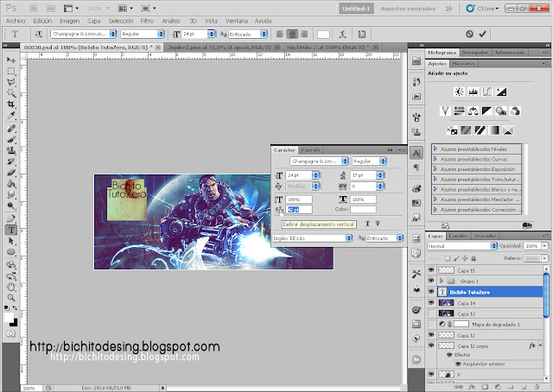
Task: Hide the Bichito TutoZero text layer
Action: point(431,292)
